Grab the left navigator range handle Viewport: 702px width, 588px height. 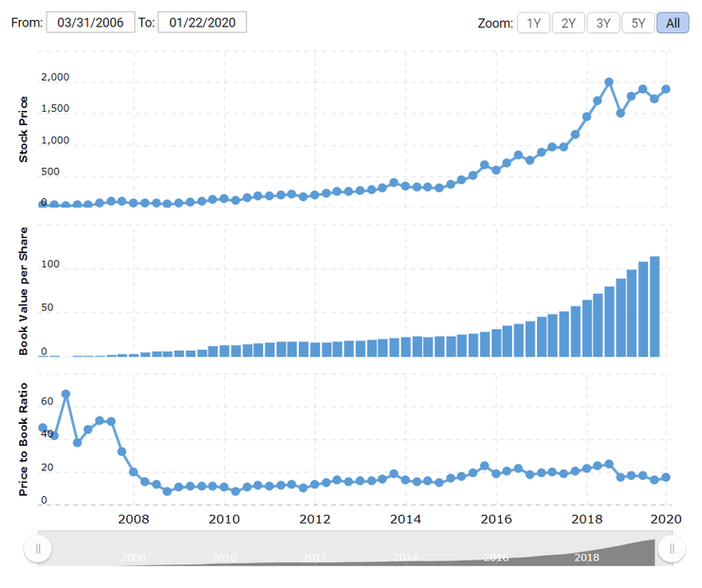(38, 548)
